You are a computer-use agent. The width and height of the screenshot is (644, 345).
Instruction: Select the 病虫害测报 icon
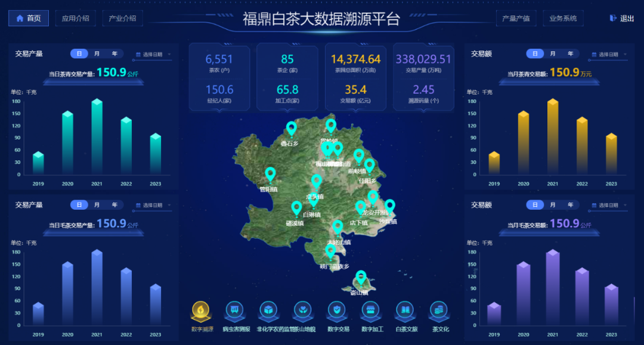235,311
